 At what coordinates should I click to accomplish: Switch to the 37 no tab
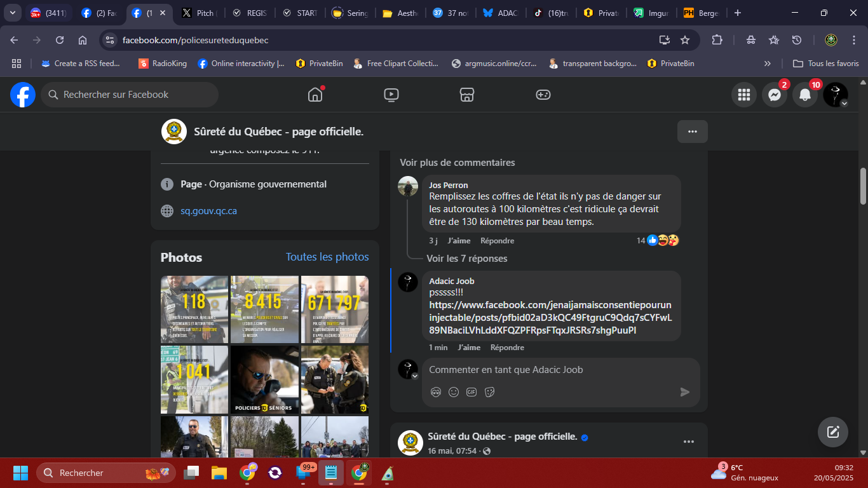click(452, 13)
